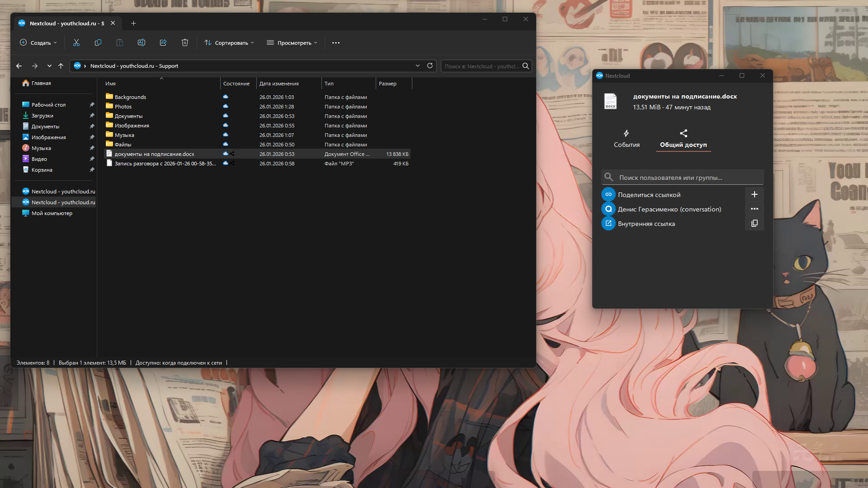Image resolution: width=868 pixels, height=488 pixels.
Task: Click the Copy icon in the toolbar
Action: (98, 42)
